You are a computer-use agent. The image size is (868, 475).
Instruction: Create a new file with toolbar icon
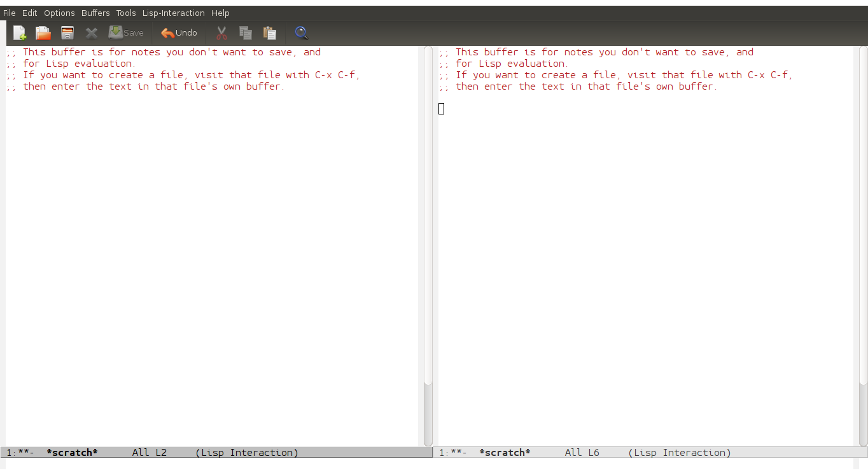[20, 32]
